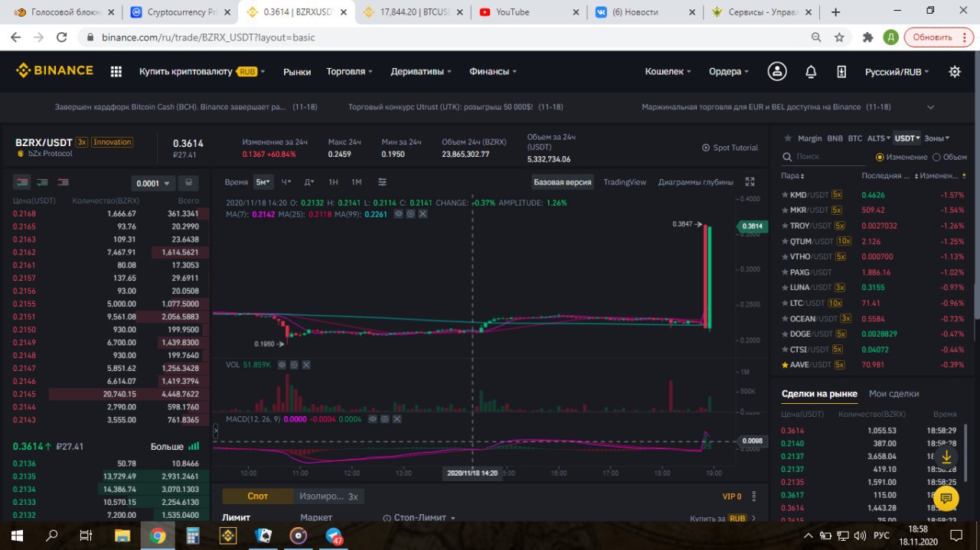Click Больше order book link
Screen dimensions: 980x550
tap(175, 446)
